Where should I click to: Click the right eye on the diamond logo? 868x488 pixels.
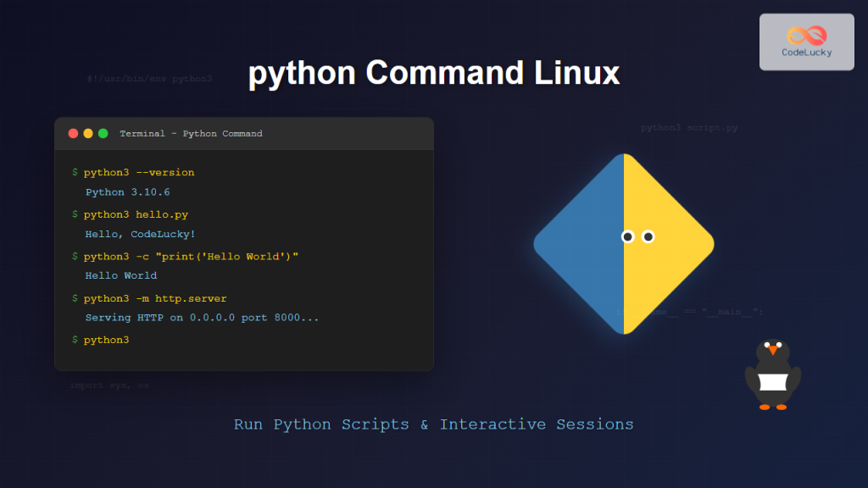pos(648,236)
